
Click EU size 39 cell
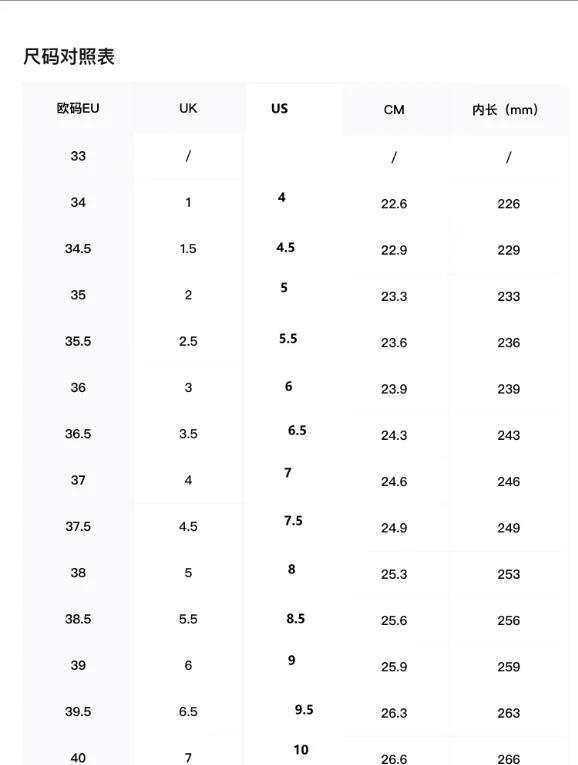(78, 665)
